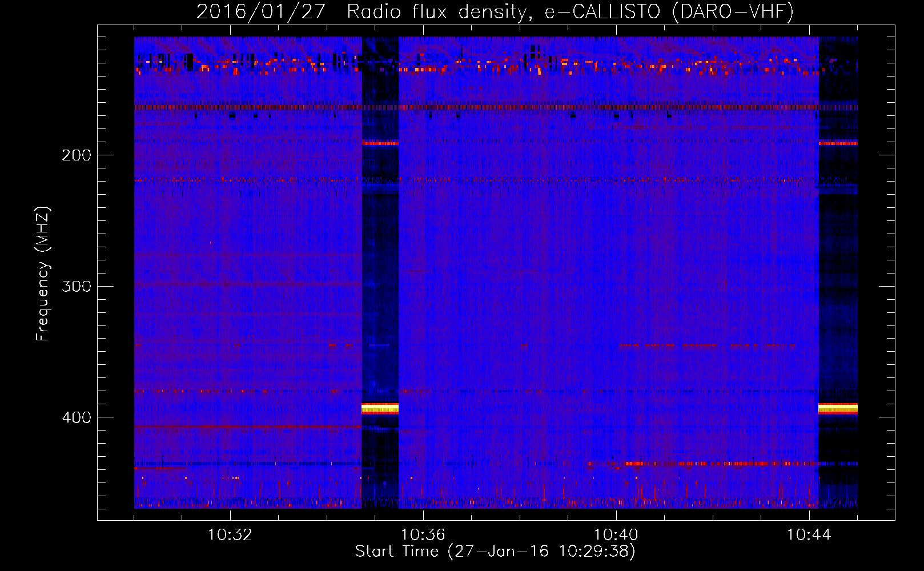Screen dimensions: 924x571
Task: Click the 10:40 time tick label
Action: pos(616,535)
